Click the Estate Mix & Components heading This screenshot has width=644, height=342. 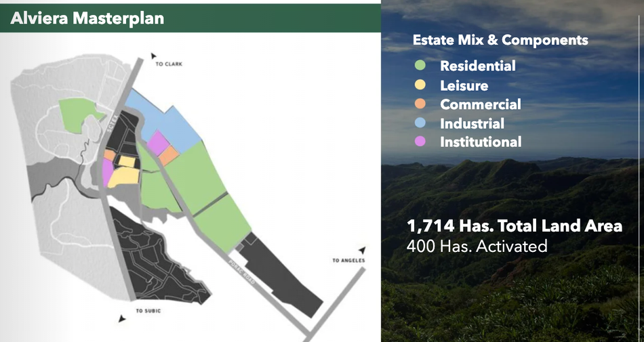click(x=500, y=40)
